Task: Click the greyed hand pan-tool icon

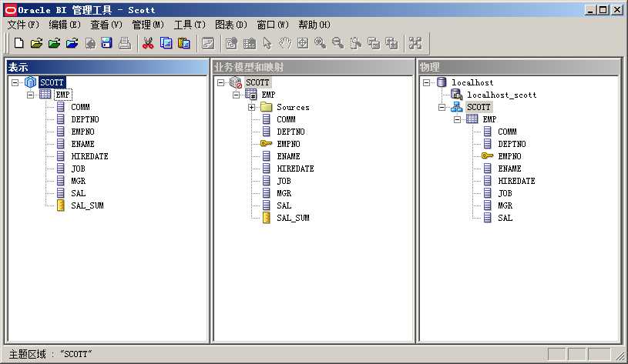Action: coord(285,43)
